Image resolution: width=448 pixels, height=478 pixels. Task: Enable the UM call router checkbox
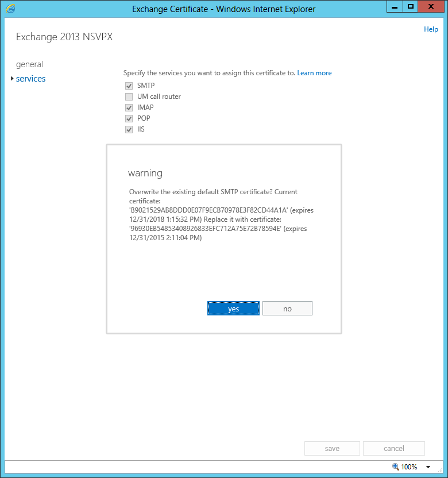pos(129,97)
